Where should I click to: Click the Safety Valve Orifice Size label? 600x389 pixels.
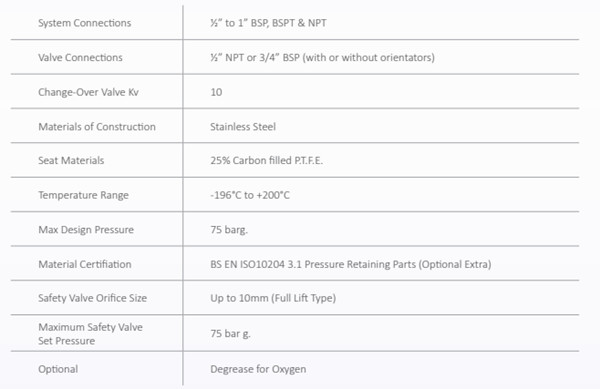pos(93,298)
